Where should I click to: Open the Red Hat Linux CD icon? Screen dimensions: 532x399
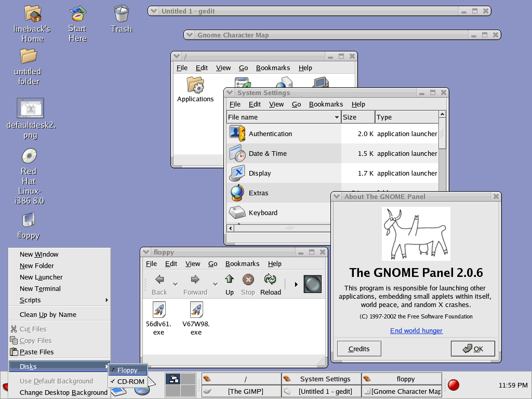pyautogui.click(x=29, y=156)
